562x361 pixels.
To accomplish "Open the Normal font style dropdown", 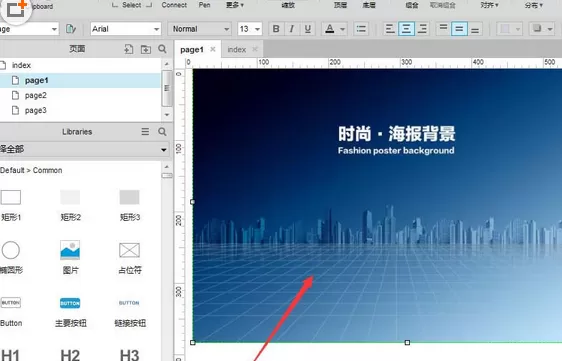I will 199,29.
